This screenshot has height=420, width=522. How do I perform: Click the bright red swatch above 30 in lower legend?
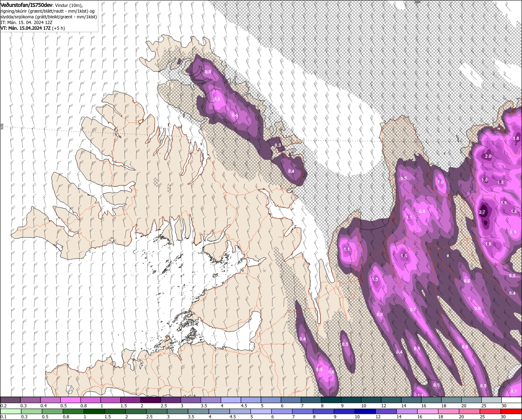tap(511, 411)
